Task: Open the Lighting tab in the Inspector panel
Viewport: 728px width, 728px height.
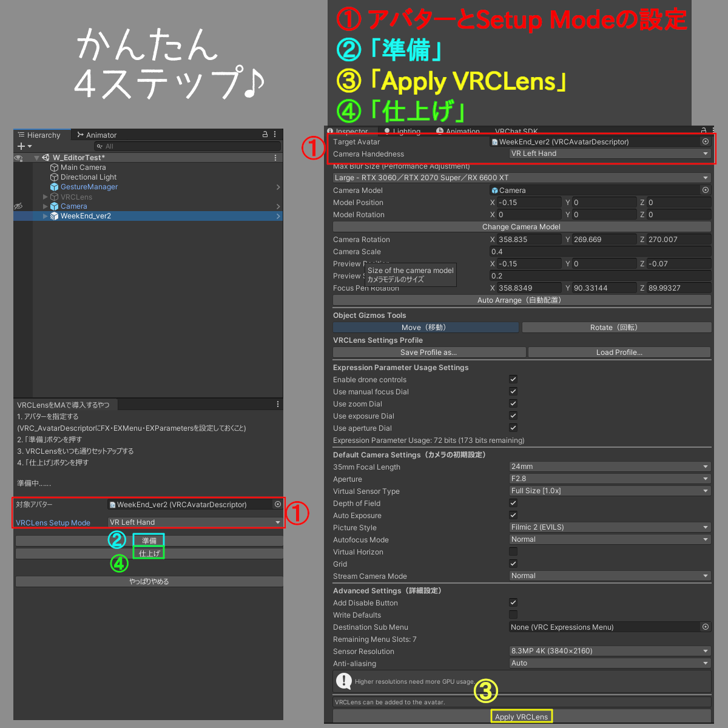Action: (x=402, y=131)
